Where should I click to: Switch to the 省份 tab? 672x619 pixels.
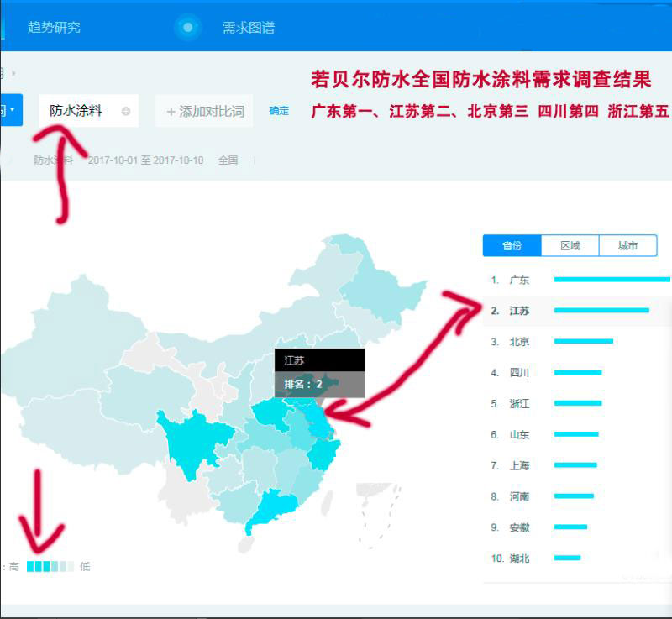coord(512,245)
